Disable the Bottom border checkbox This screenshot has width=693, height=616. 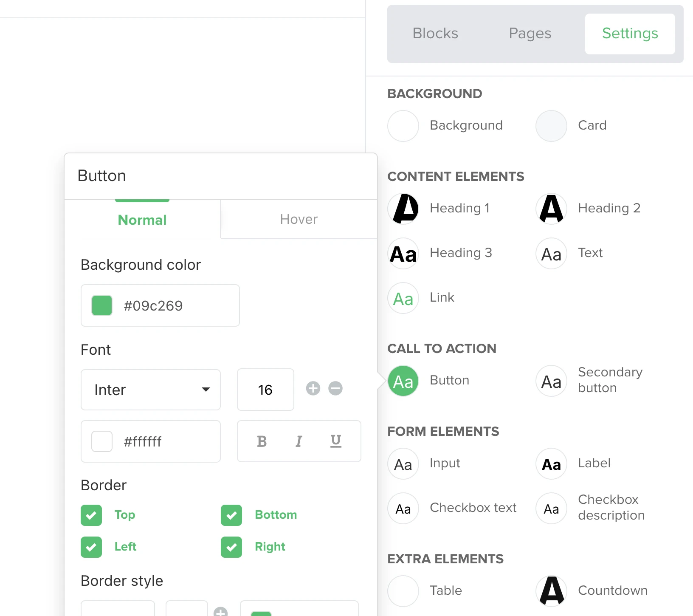(231, 515)
